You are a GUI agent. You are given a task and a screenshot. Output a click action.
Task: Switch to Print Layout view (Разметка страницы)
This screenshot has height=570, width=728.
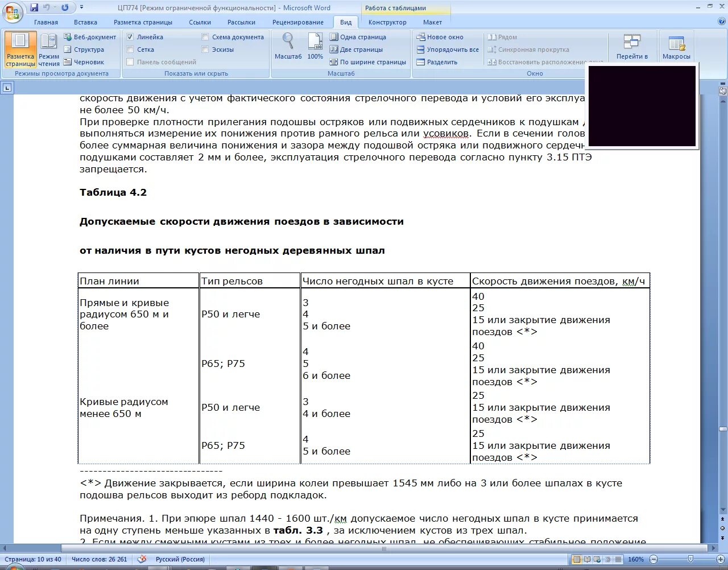(20, 49)
